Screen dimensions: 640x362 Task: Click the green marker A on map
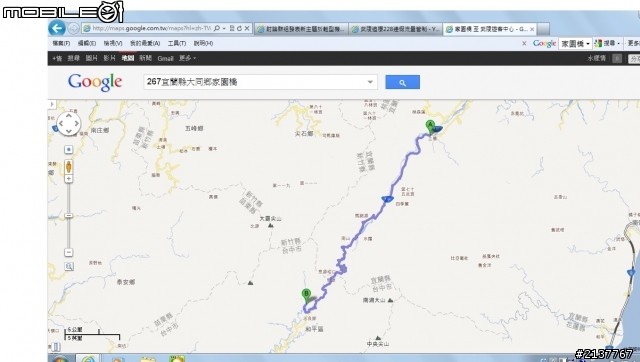click(x=430, y=127)
